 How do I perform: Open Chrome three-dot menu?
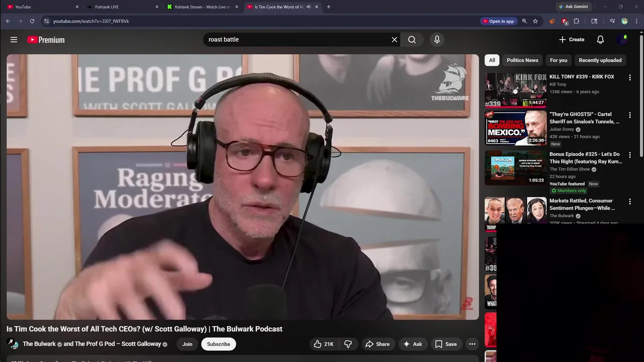[637, 21]
